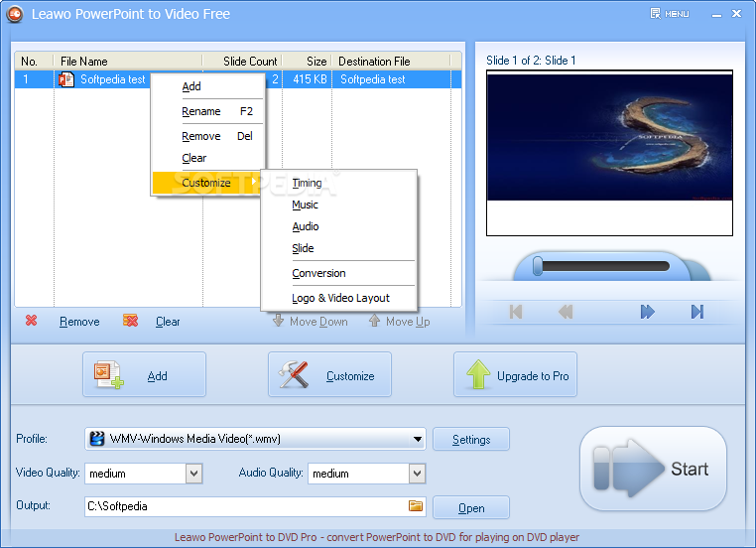756x548 pixels.
Task: Expand the Video Quality dropdown arrow
Action: pos(193,474)
